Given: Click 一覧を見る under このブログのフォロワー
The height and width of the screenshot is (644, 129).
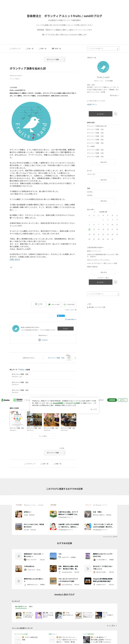Looking at the screenshot, I should tap(103, 272).
